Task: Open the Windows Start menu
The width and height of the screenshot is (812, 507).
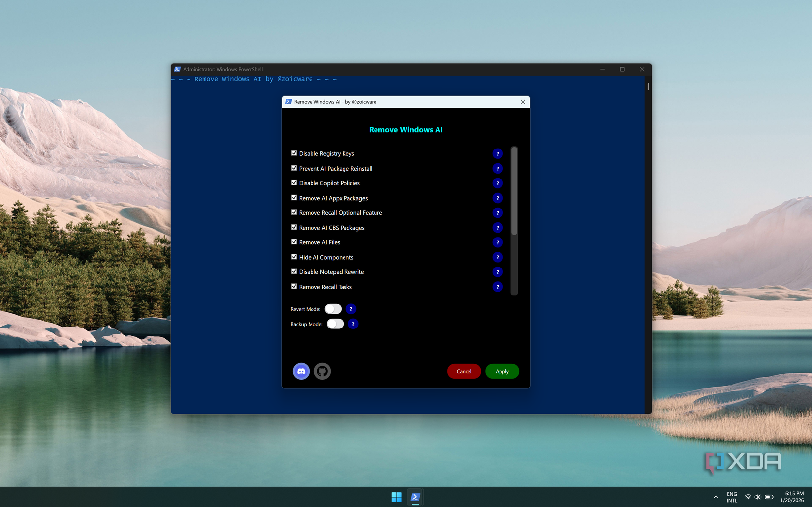Action: coord(396,497)
